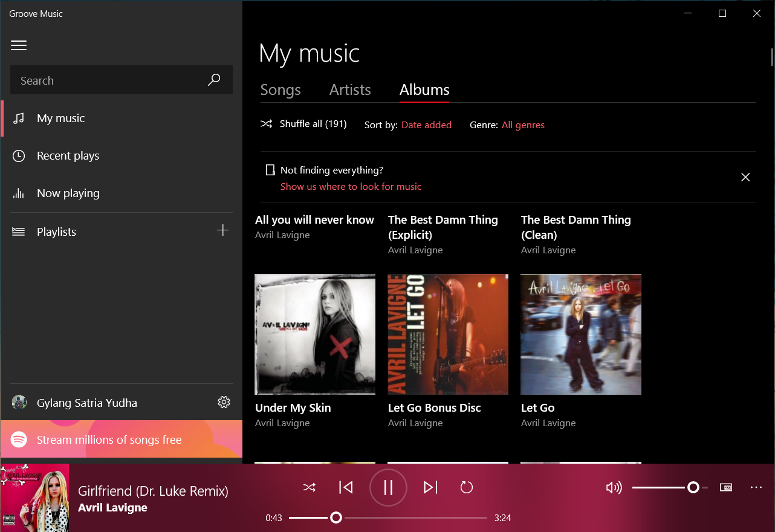Viewport: 775px width, 532px height.
Task: Click The Best Damn Thing (Clean) title
Action: tap(576, 227)
